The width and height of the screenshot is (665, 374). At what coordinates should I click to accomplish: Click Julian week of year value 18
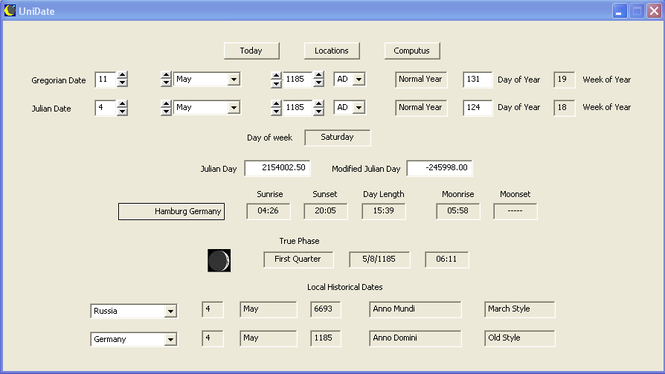click(x=564, y=108)
